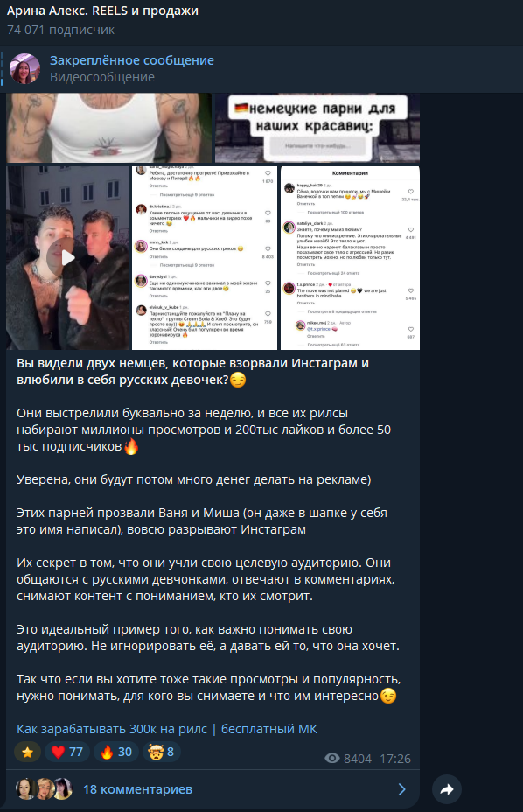Viewport: 523px width, 812px height.
Task: Click pinned message avatar thumbnail
Action: [x=24, y=69]
